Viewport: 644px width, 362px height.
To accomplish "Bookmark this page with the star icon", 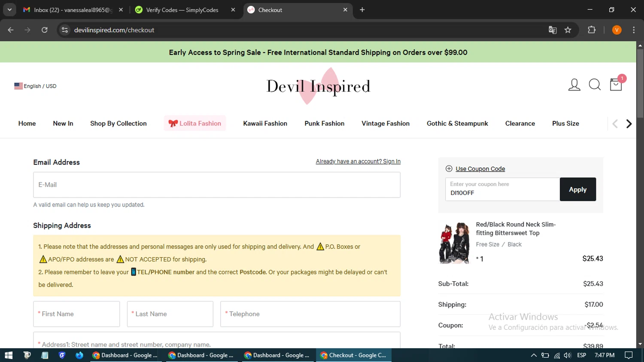I will pyautogui.click(x=568, y=30).
